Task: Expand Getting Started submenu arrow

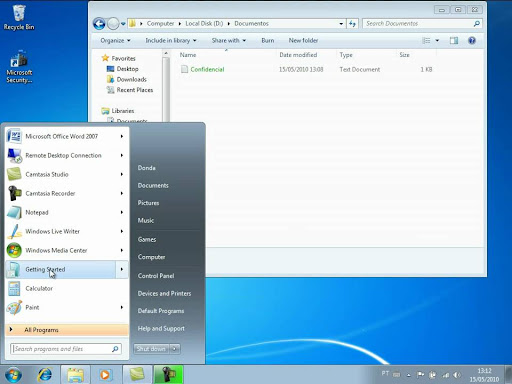Action: click(122, 269)
